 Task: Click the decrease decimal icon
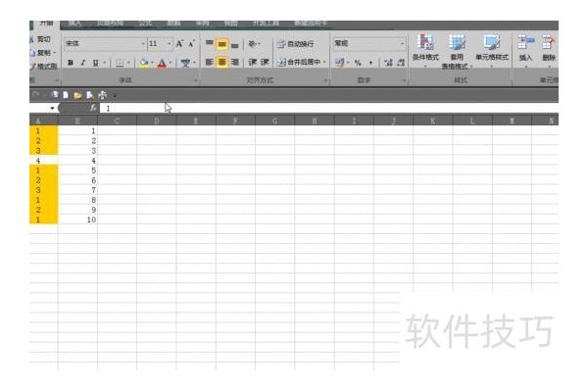[x=401, y=63]
